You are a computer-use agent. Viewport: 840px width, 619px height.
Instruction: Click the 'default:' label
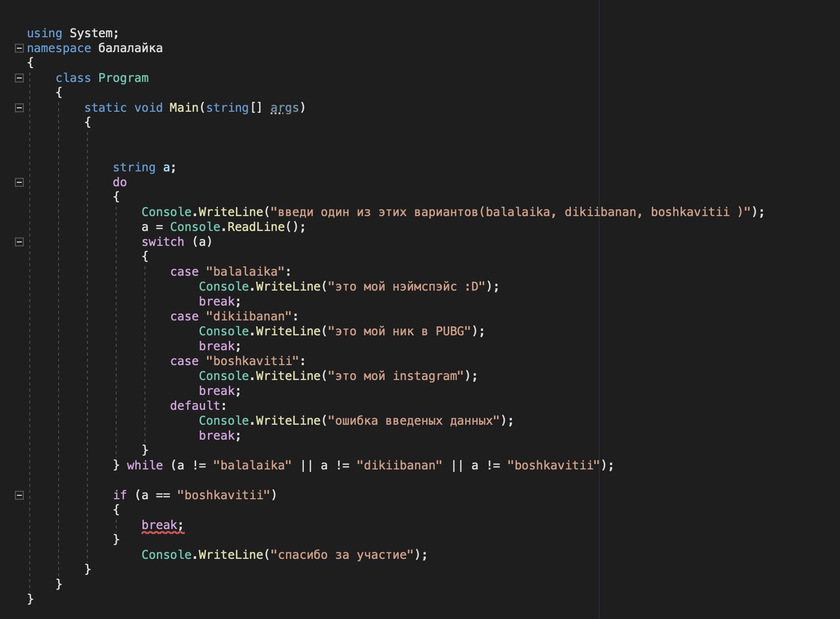[199, 406]
